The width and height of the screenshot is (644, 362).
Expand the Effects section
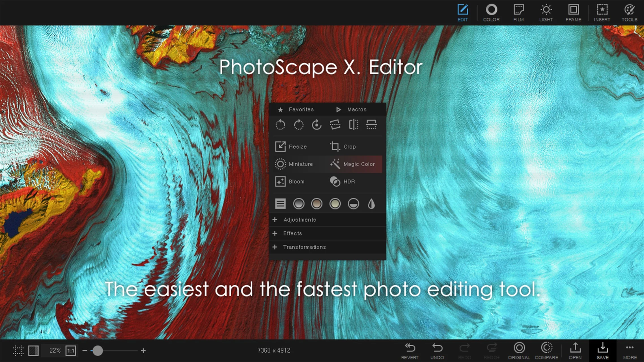pos(292,233)
